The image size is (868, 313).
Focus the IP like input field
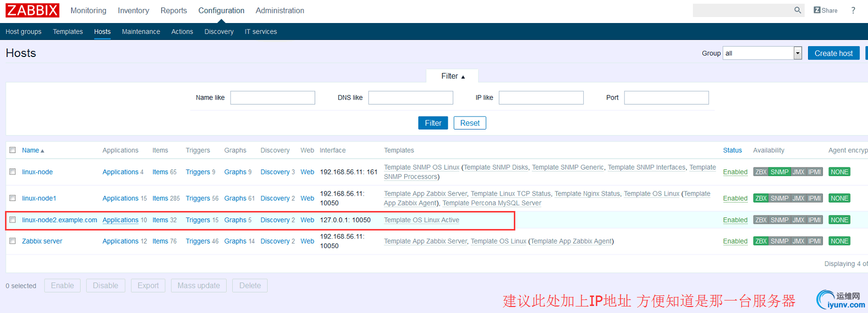[x=541, y=97]
